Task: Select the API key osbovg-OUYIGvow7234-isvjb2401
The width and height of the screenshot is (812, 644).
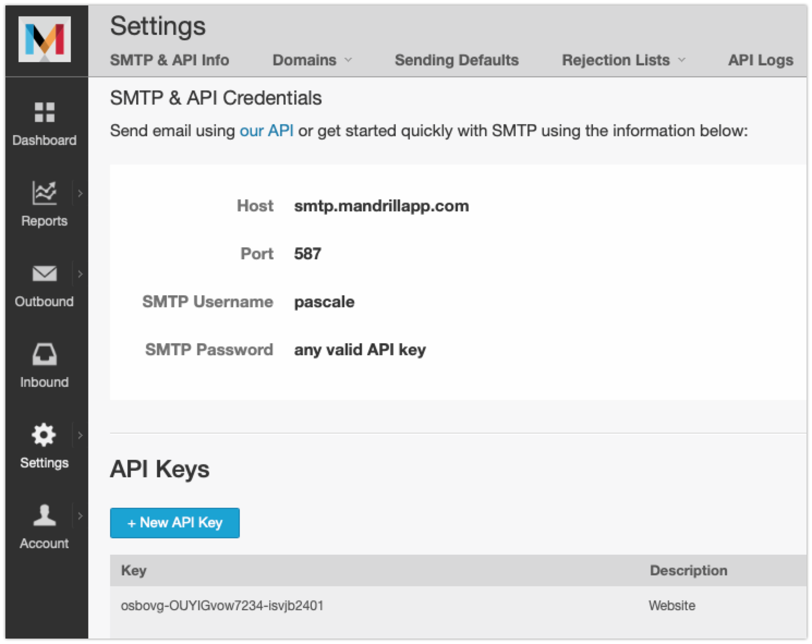Action: tap(222, 606)
